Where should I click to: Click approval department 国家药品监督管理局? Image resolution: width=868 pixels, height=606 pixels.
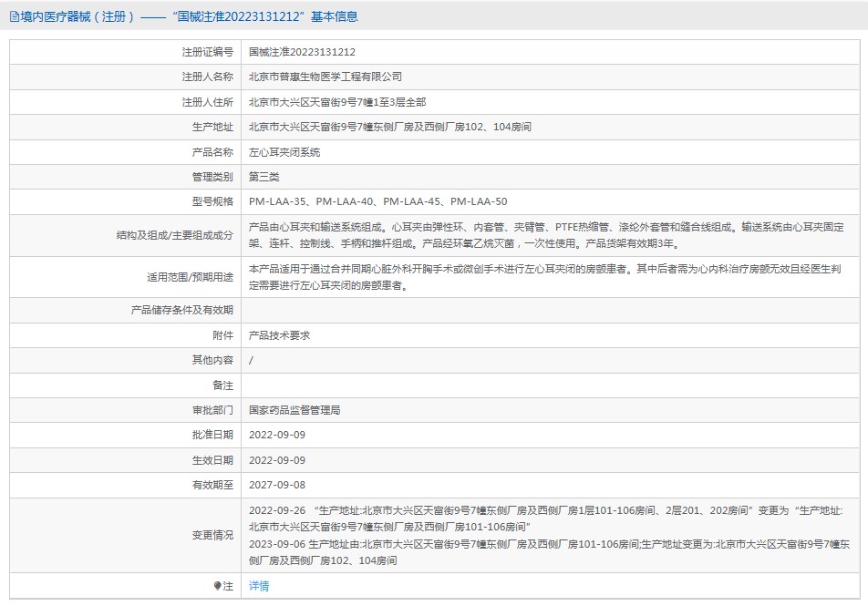coord(294,410)
